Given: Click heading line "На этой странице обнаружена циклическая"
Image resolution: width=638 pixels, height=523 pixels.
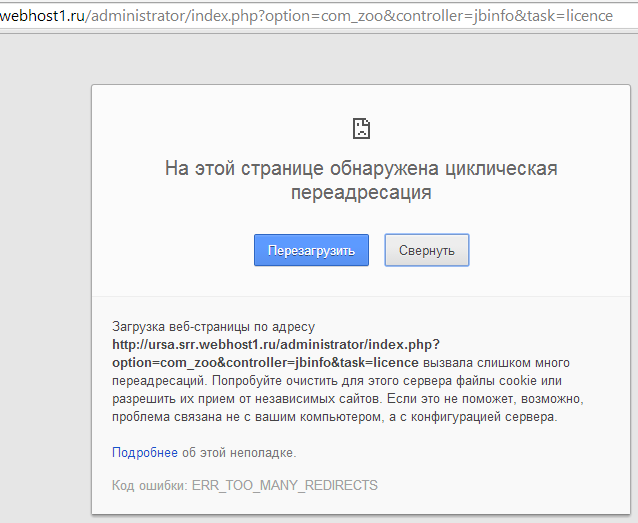Looking at the screenshot, I should coord(361,168).
